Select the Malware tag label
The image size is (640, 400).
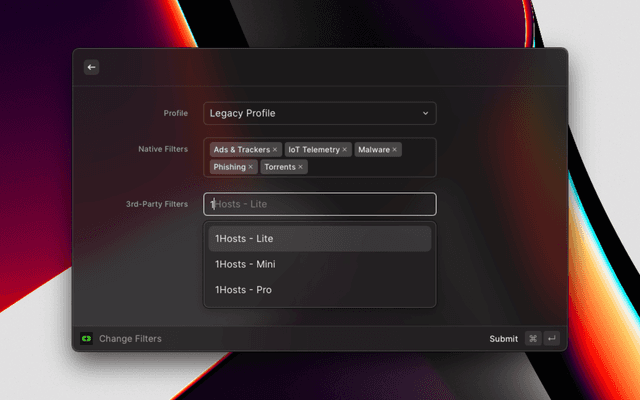click(x=373, y=149)
